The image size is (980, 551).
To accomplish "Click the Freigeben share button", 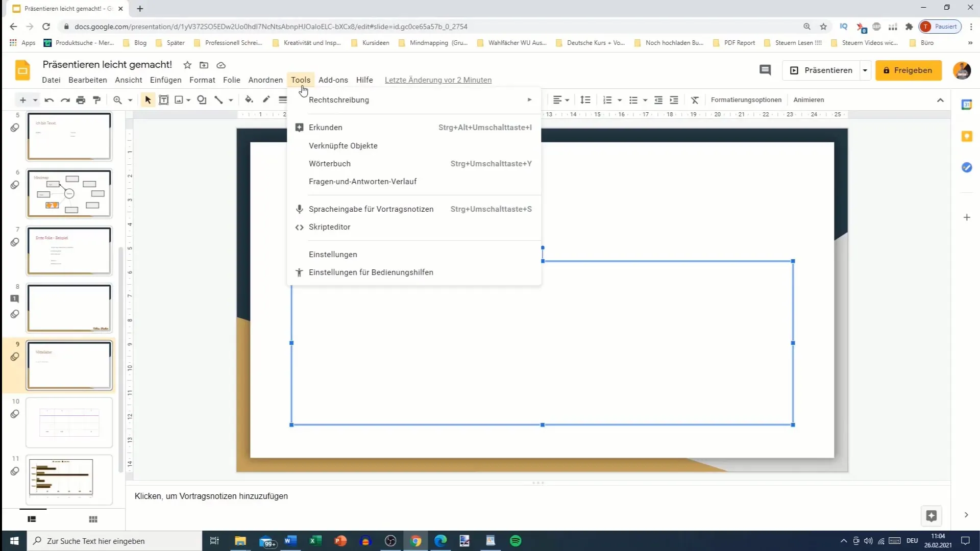I will coord(909,70).
